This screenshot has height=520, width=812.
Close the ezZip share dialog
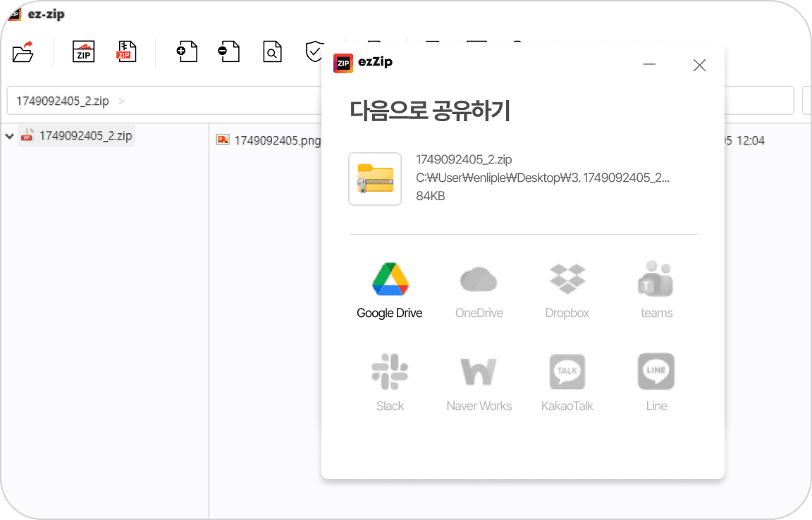point(700,65)
